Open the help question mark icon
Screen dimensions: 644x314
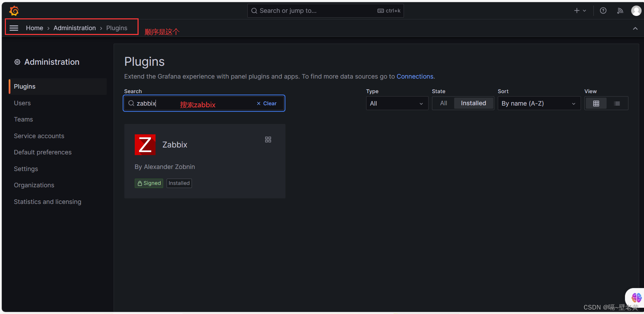point(603,11)
